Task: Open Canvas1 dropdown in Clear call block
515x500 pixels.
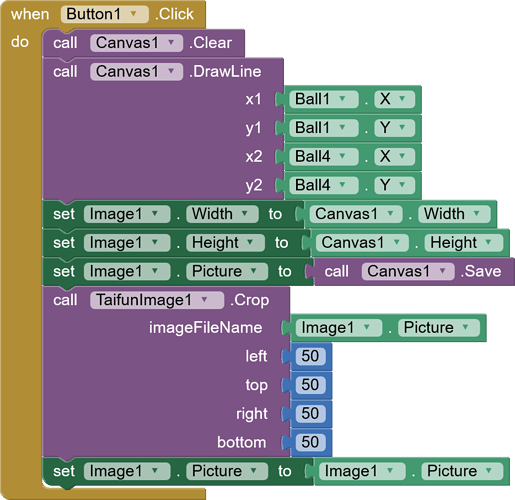Action: [x=136, y=43]
